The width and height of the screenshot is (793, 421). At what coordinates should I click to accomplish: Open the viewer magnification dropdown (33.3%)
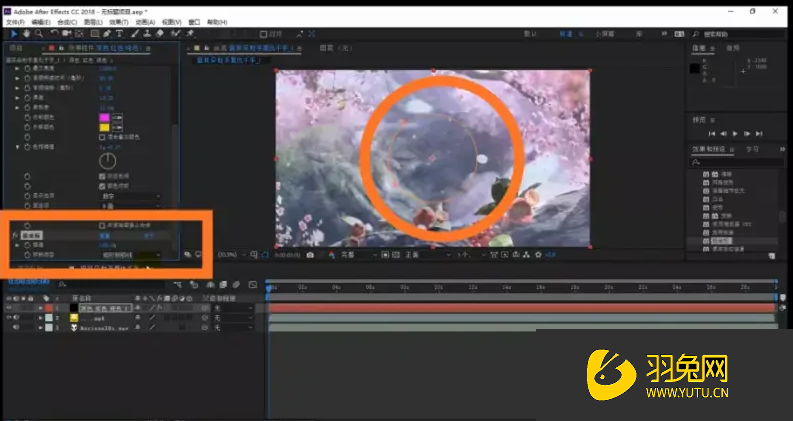tap(231, 255)
